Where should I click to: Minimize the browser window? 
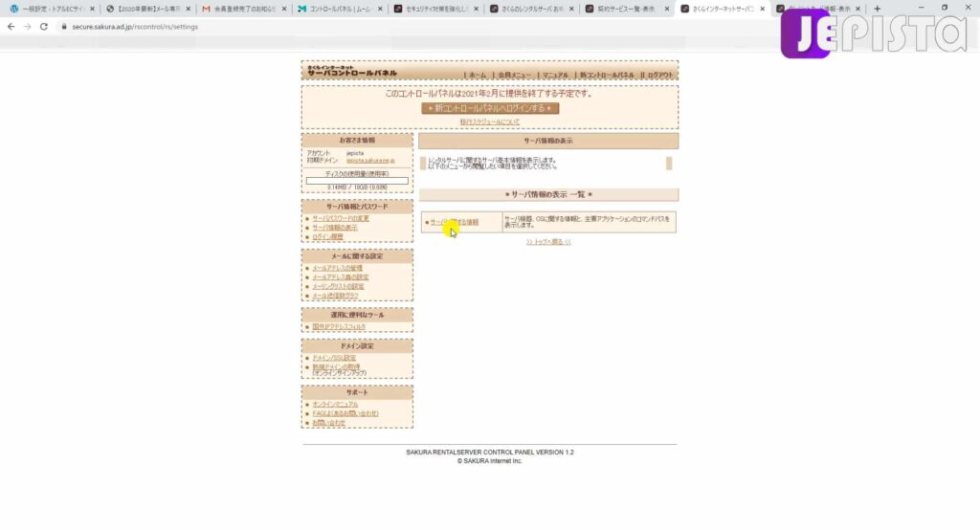(x=921, y=8)
